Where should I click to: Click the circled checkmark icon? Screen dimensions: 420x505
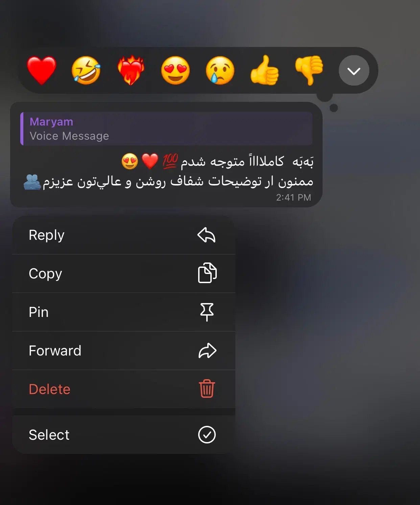207,435
